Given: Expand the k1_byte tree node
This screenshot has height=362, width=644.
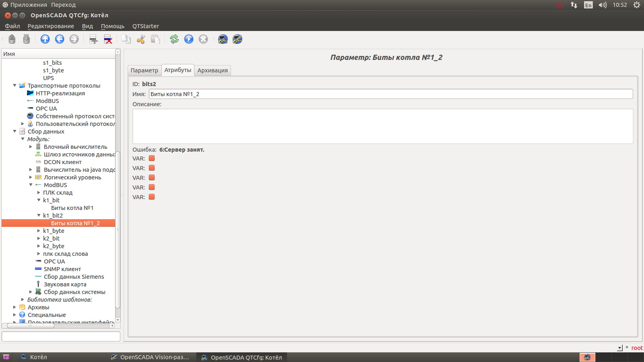Looking at the screenshot, I should click(x=39, y=231).
